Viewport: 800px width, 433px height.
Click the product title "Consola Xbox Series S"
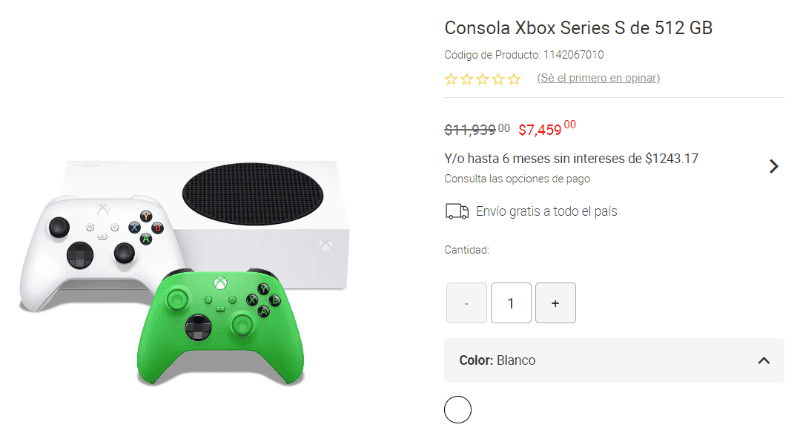point(578,27)
